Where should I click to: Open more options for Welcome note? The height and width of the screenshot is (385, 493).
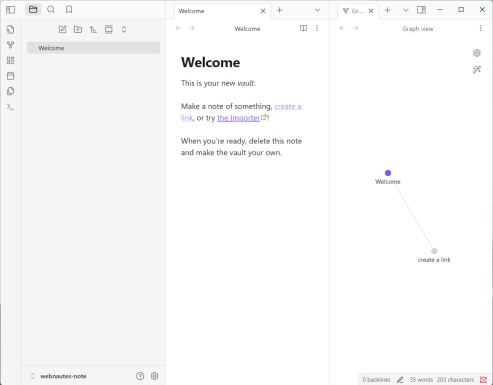click(317, 28)
